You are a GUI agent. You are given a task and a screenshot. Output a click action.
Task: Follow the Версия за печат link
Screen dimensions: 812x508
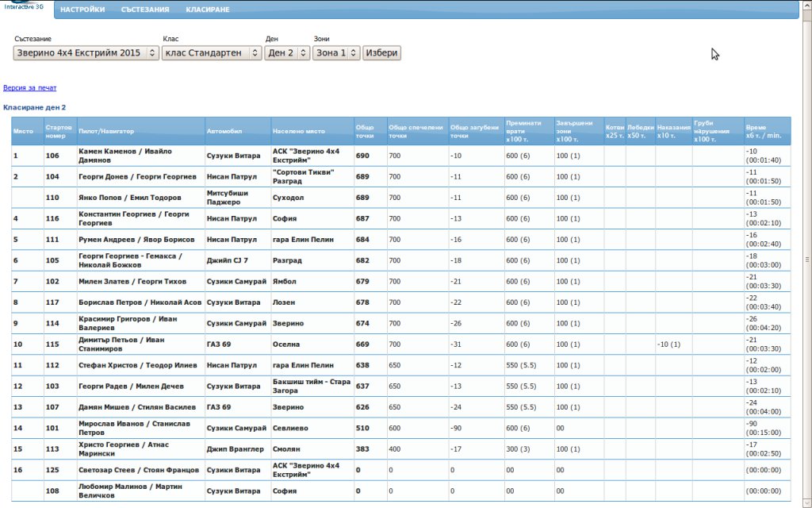coord(29,88)
